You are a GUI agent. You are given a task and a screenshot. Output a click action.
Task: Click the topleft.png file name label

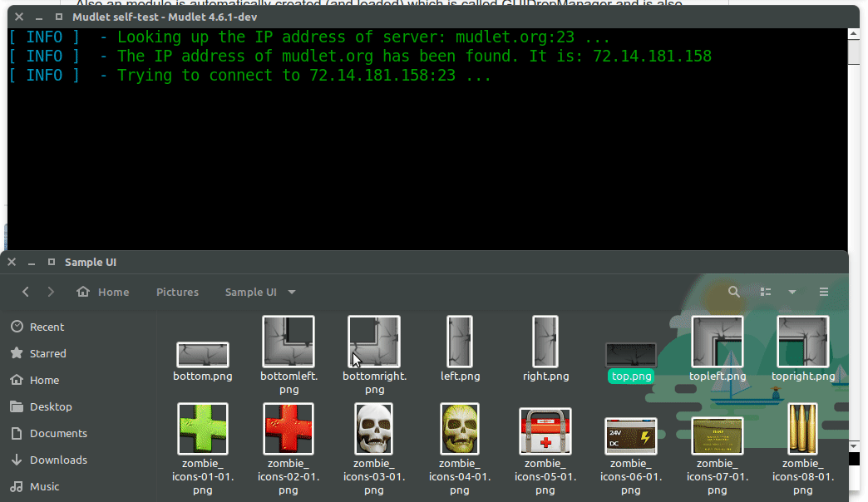[x=718, y=376]
